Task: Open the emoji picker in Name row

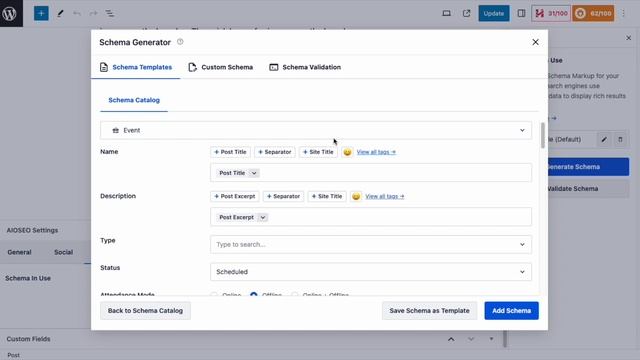Action: point(347,152)
